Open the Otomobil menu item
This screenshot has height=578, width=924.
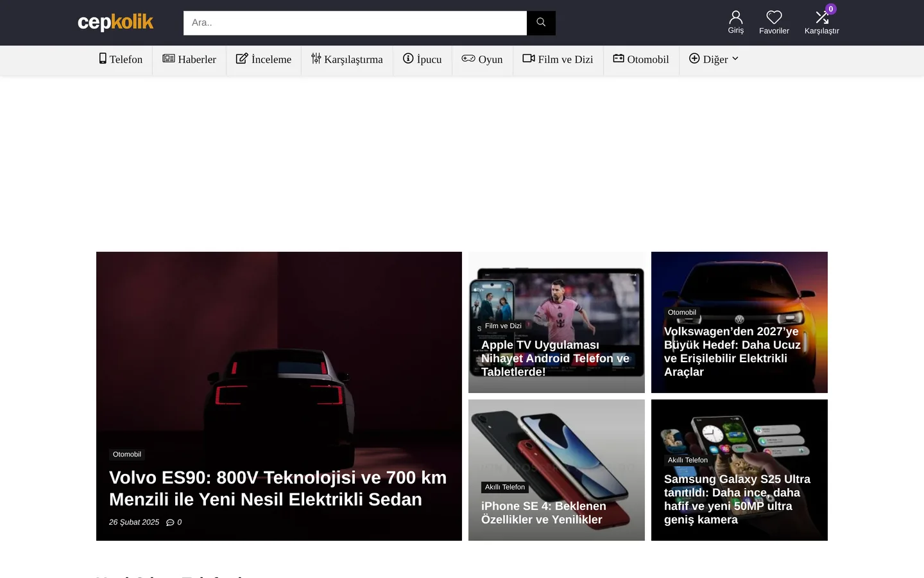(x=641, y=59)
